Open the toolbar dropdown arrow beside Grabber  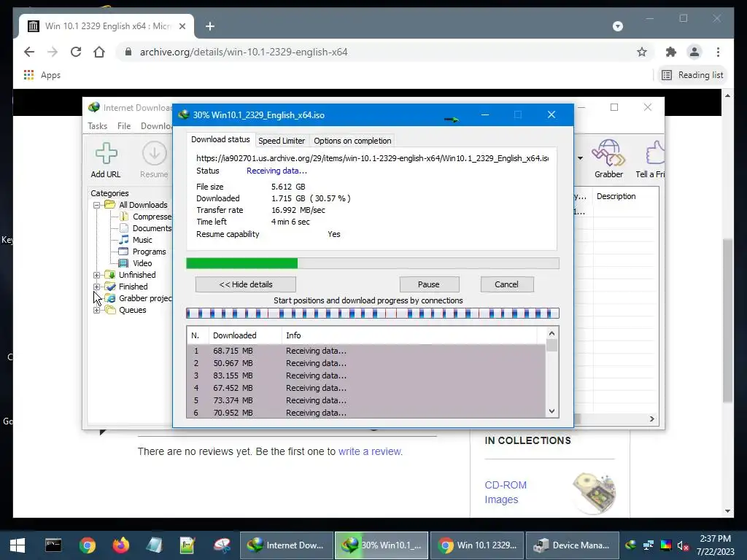point(580,158)
